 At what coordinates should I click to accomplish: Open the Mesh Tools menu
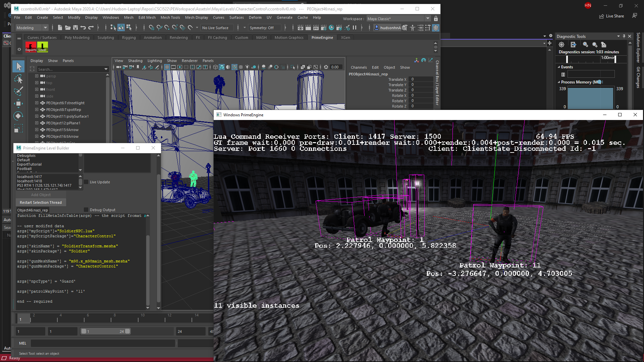170,17
